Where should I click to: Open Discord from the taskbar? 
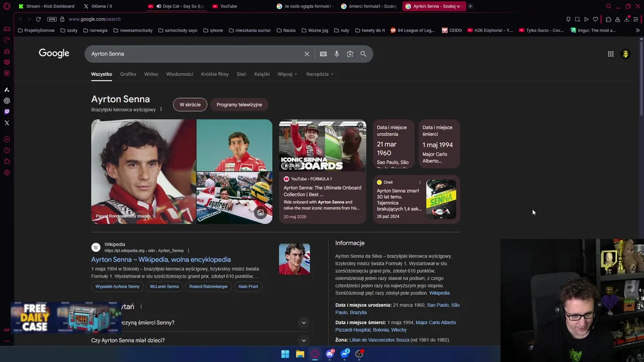[x=330, y=354]
